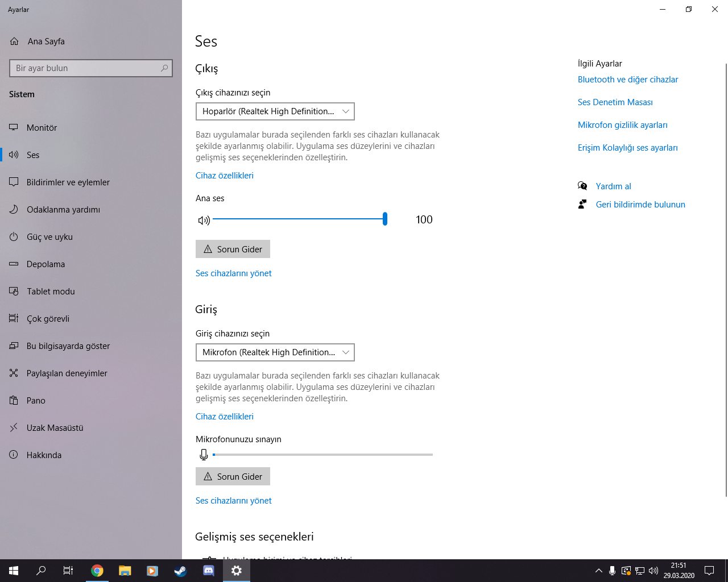The image size is (728, 582).
Task: Click the Uzak Masaüstü icon
Action: [14, 428]
